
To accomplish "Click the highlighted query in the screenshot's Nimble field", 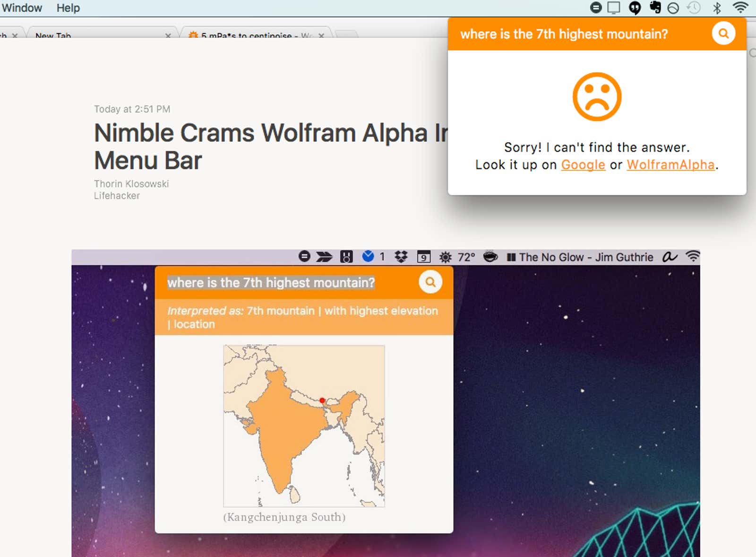I will pyautogui.click(x=271, y=283).
